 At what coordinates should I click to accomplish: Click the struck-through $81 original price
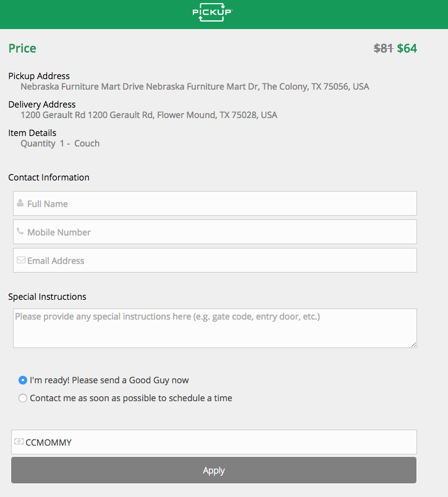(383, 48)
